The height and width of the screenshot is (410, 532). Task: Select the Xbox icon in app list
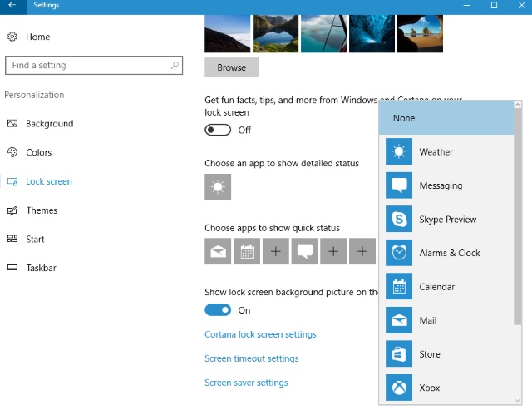click(399, 388)
